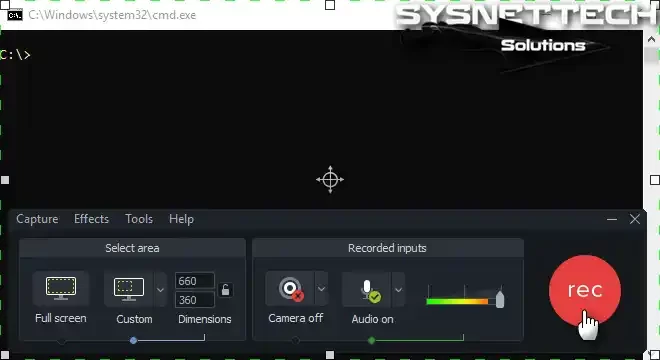Open the Tools menu
The height and width of the screenshot is (360, 660).
click(139, 219)
